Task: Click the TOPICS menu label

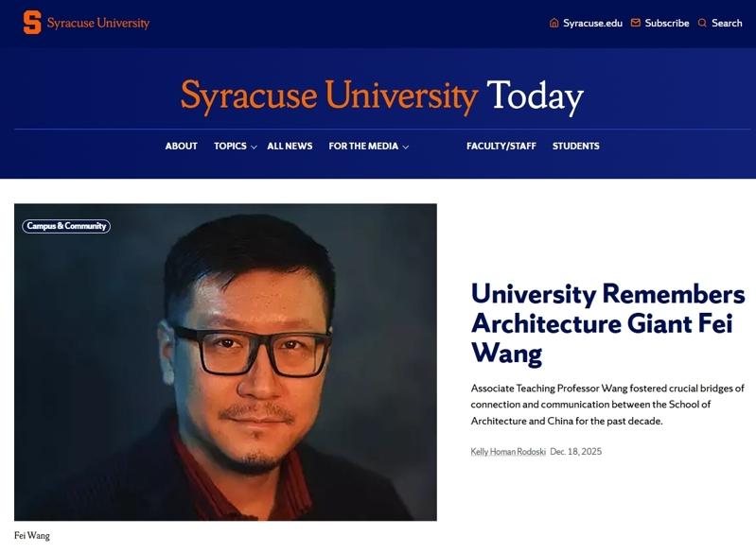Action: tap(230, 146)
